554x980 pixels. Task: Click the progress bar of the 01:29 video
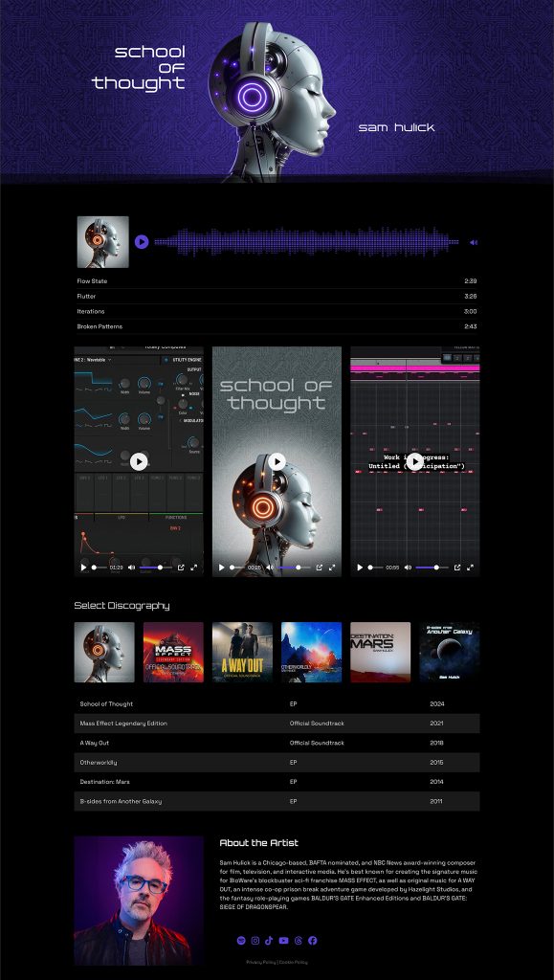99,568
